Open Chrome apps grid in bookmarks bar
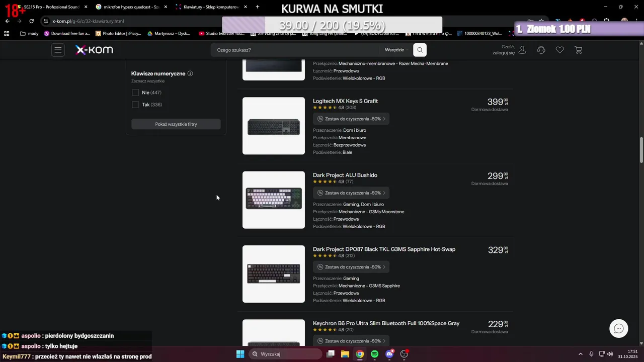The image size is (644, 362). (x=7, y=34)
